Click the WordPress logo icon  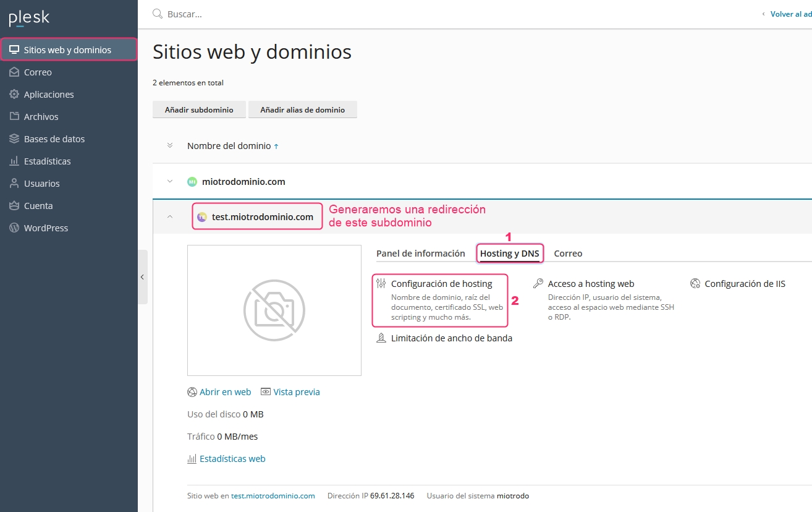point(14,228)
